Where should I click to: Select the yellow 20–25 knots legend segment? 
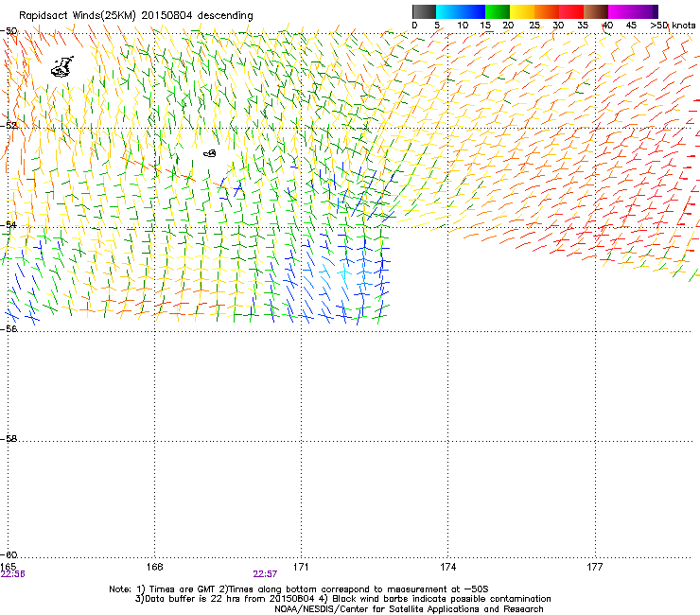tap(522, 11)
